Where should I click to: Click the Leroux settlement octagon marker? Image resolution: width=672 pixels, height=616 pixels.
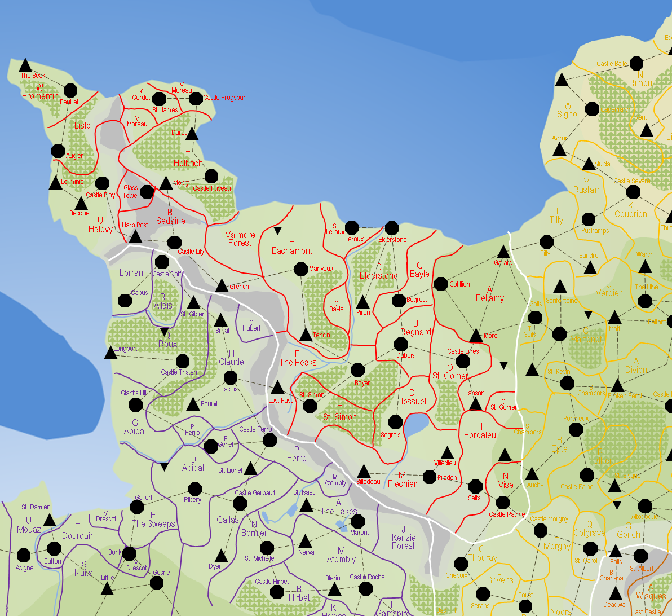coord(352,228)
